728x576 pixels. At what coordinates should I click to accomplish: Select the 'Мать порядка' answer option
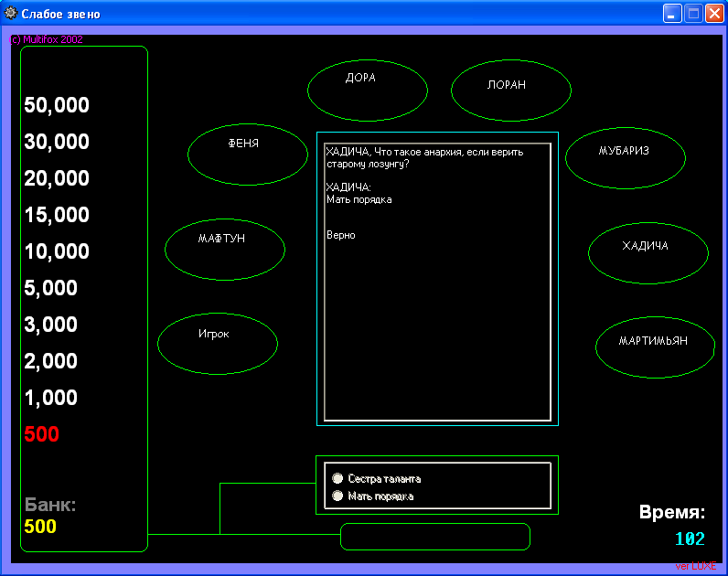click(x=338, y=496)
